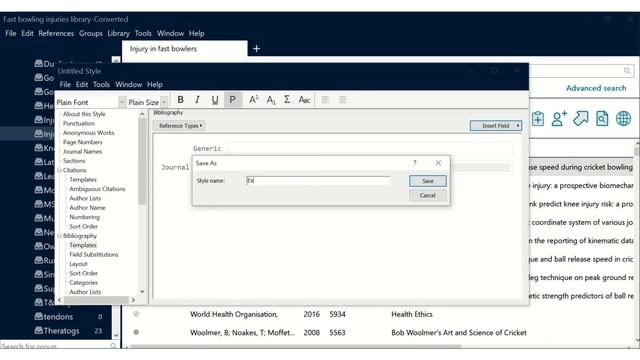Open the References menu
Viewport: 640px width, 360px height.
coord(56,33)
